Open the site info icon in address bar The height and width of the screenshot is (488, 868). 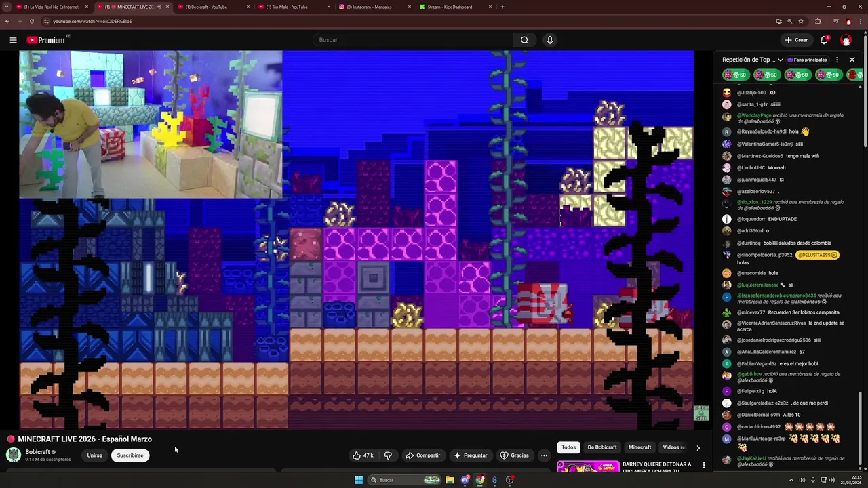pos(46,21)
